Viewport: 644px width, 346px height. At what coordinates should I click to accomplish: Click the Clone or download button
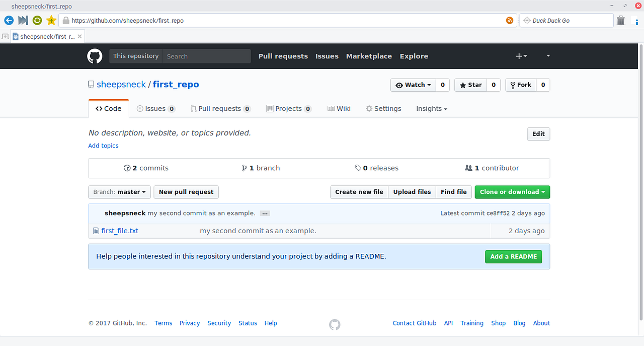pos(512,192)
